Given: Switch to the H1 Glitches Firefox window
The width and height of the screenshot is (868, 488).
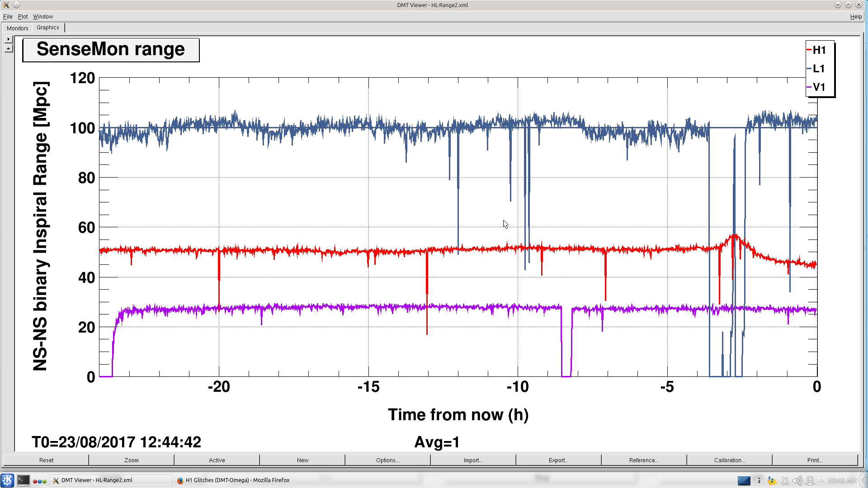Looking at the screenshot, I should (233, 480).
